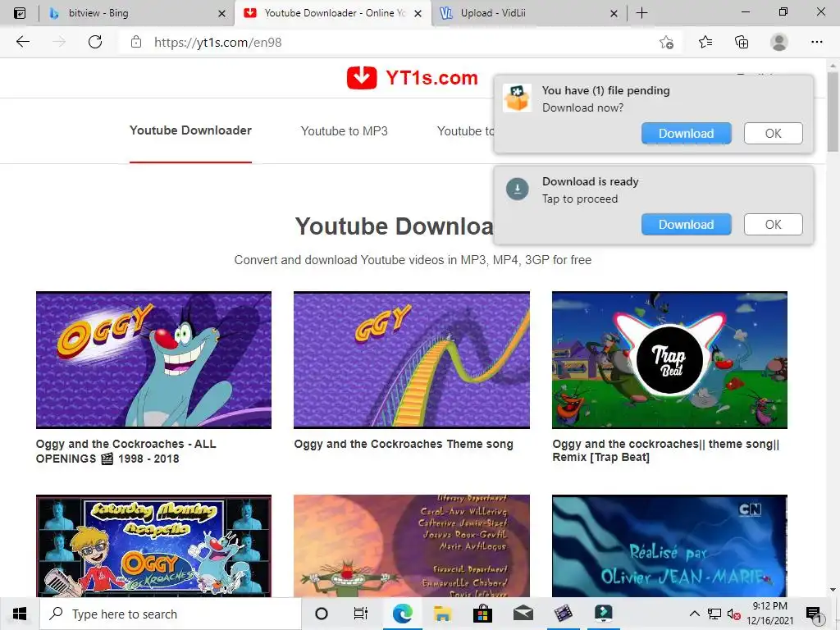This screenshot has width=840, height=630.
Task: Click OK in file pending notification
Action: click(x=773, y=134)
